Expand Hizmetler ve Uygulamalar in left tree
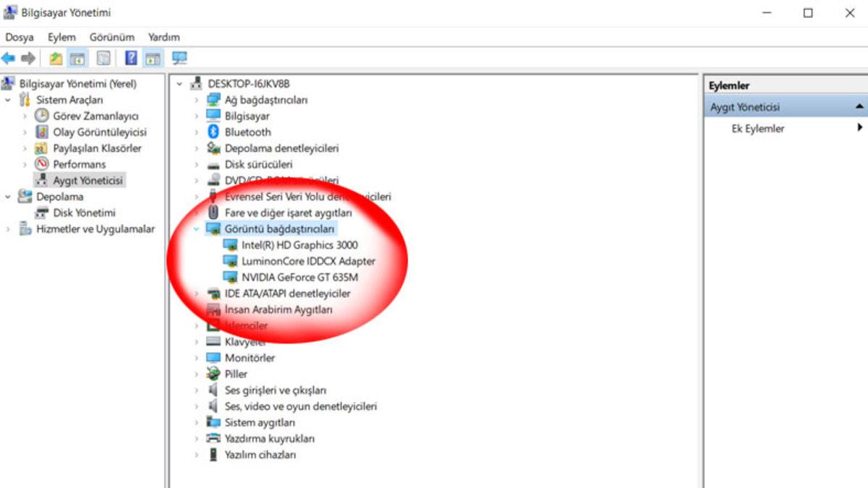Screen dimensions: 868x488 coord(8,229)
